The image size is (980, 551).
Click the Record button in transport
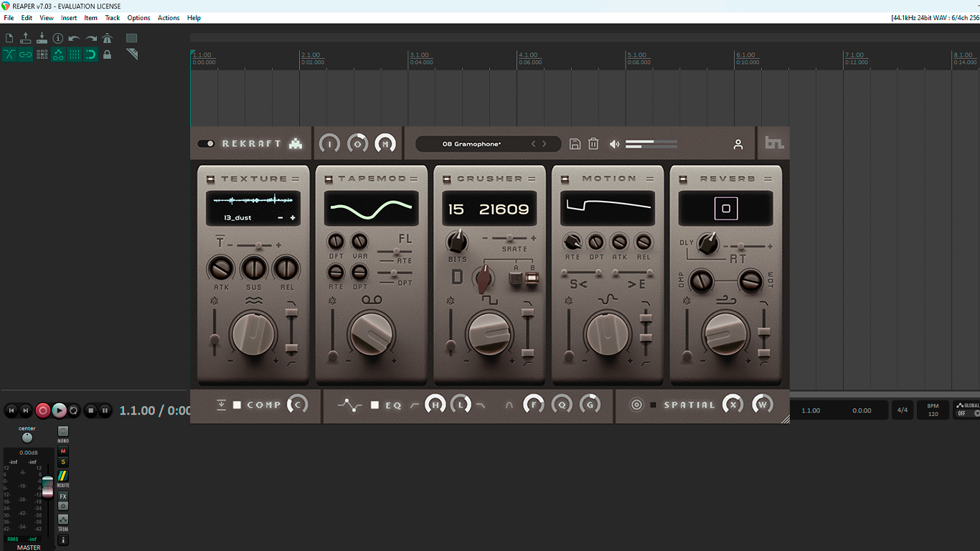(x=43, y=410)
